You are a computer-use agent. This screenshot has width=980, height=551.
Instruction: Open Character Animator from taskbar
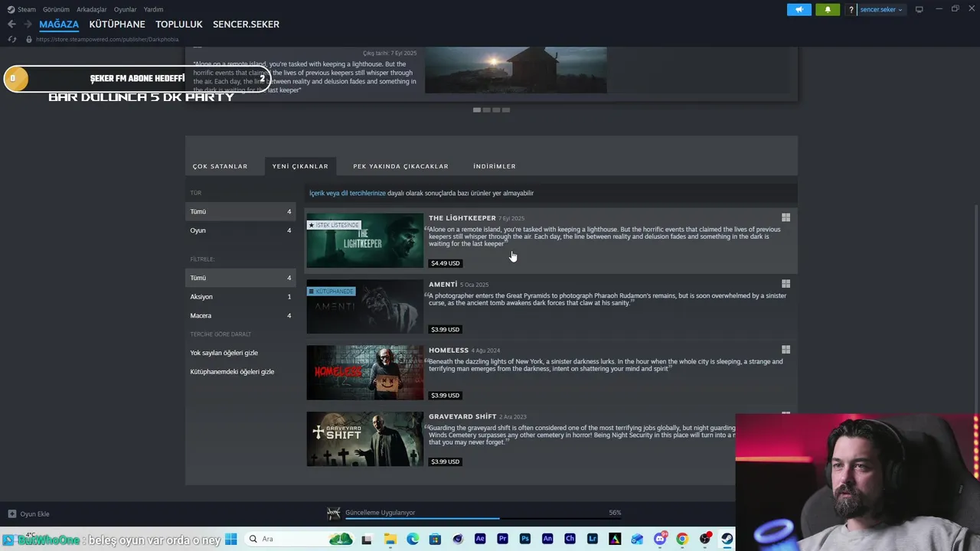click(x=570, y=539)
